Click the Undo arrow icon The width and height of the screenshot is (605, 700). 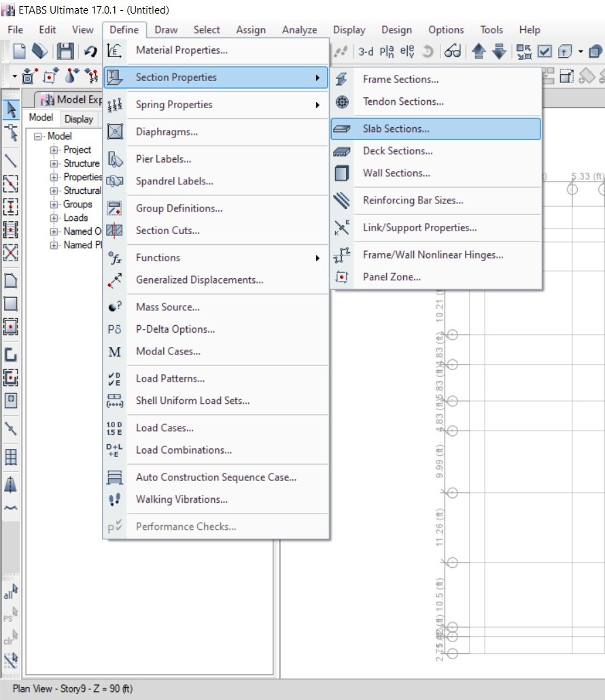90,52
